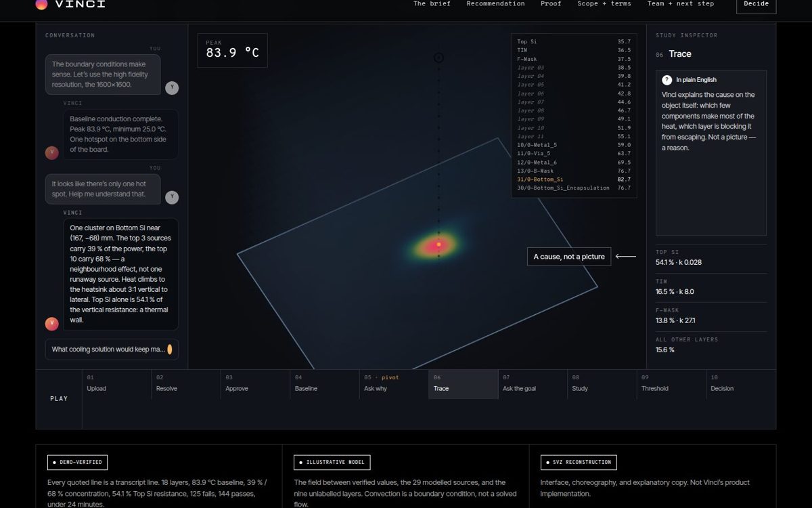Screen dimensions: 812x508
Task: Click the Vinci avatar beside the Bottom Si cluster reply
Action: [51, 324]
